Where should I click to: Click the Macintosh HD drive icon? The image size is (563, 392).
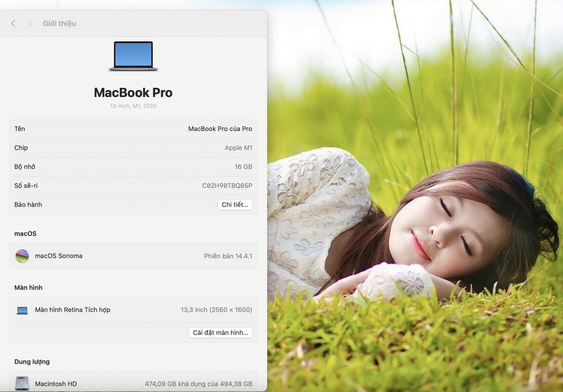point(22,383)
